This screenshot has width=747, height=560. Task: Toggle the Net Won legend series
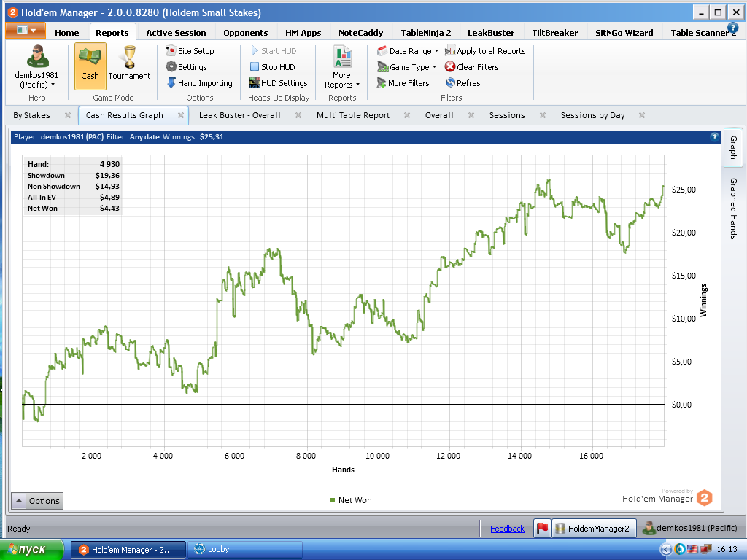351,500
